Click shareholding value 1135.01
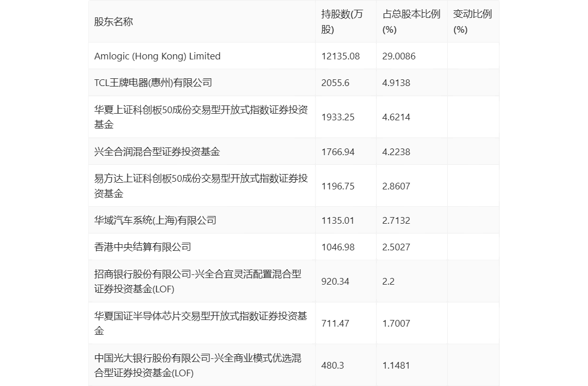 [338, 220]
